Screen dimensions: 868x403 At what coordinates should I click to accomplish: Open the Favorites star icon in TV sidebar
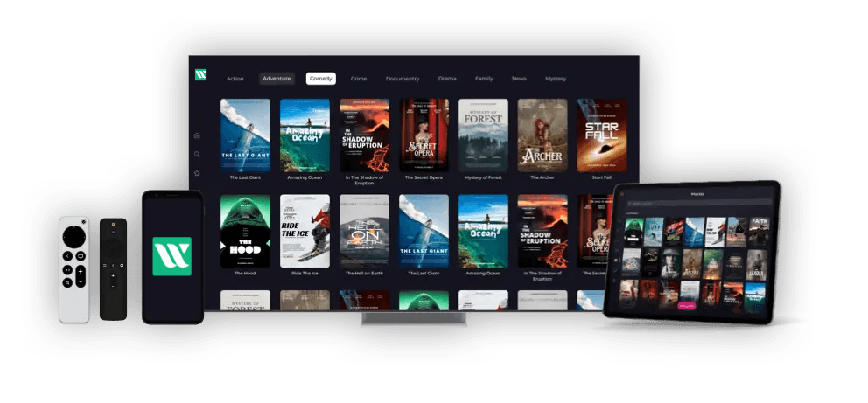[197, 173]
